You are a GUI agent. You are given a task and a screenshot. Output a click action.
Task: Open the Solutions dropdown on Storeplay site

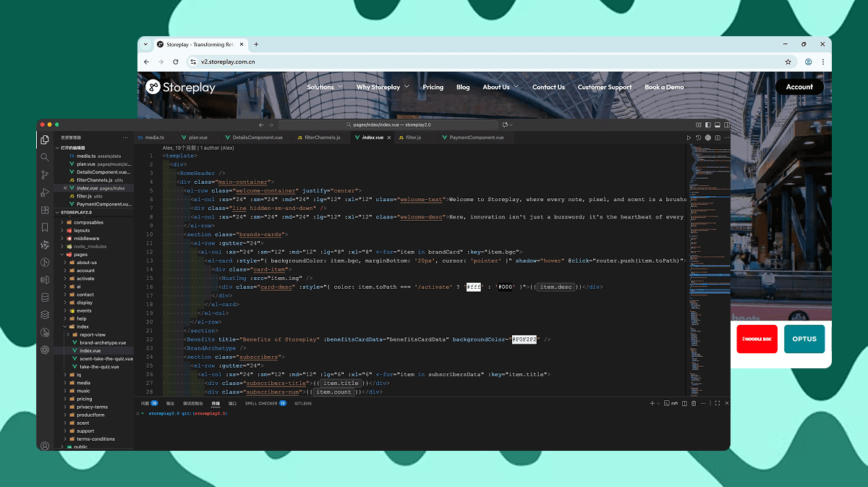click(x=325, y=87)
